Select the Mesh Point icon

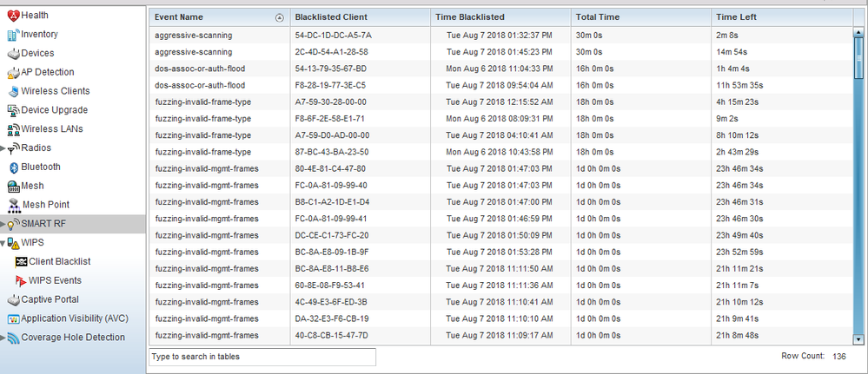[x=13, y=205]
